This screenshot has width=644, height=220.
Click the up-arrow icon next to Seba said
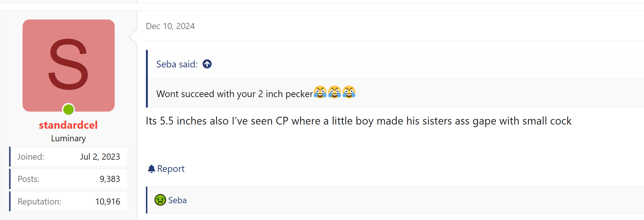click(207, 64)
